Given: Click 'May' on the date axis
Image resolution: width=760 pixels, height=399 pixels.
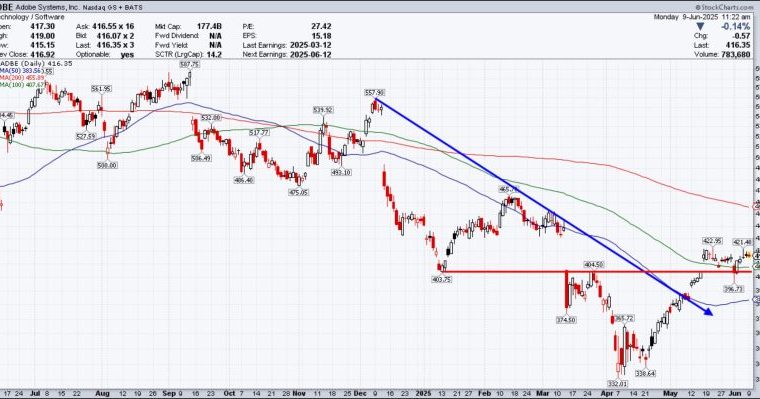Looking at the screenshot, I should click(670, 394).
